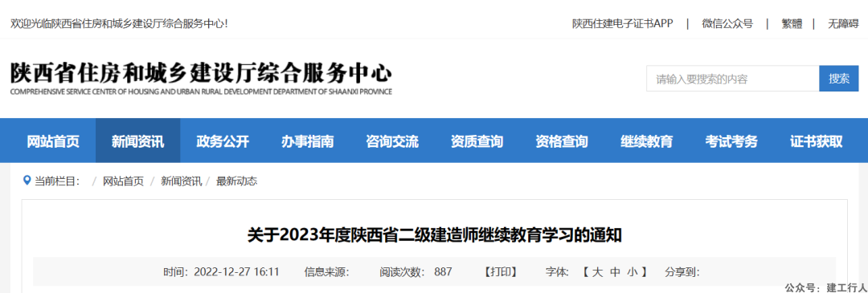Image resolution: width=868 pixels, height=293 pixels.
Task: Click the site logo 陕西省住房和城乡建设厅综合服务中心
Action: [201, 79]
